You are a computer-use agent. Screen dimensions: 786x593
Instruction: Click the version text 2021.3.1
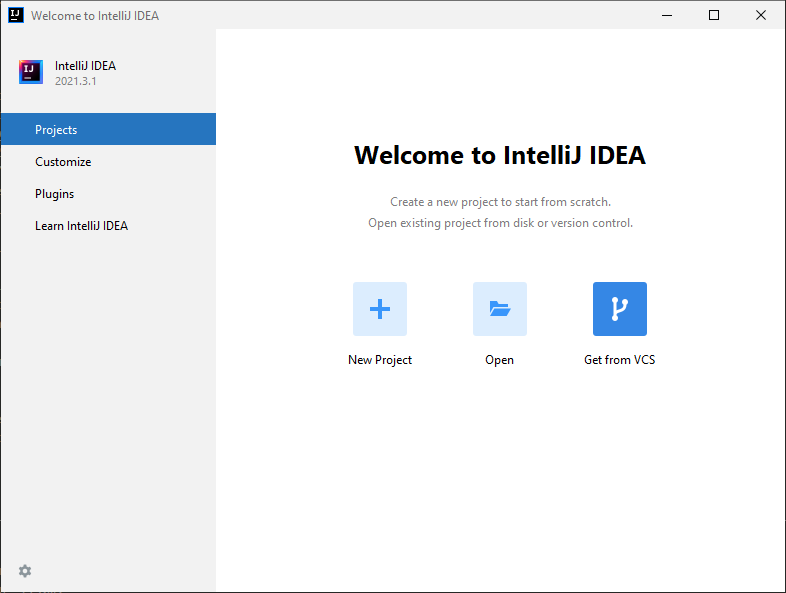click(x=76, y=81)
